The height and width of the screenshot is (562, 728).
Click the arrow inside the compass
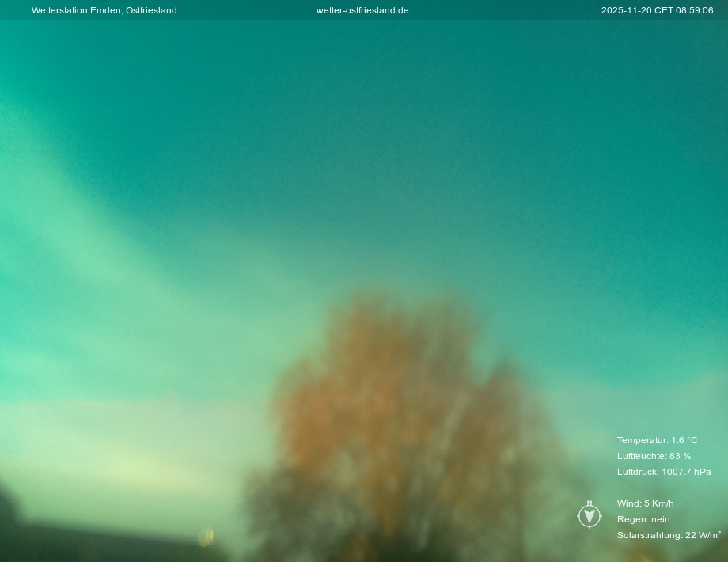click(x=590, y=517)
